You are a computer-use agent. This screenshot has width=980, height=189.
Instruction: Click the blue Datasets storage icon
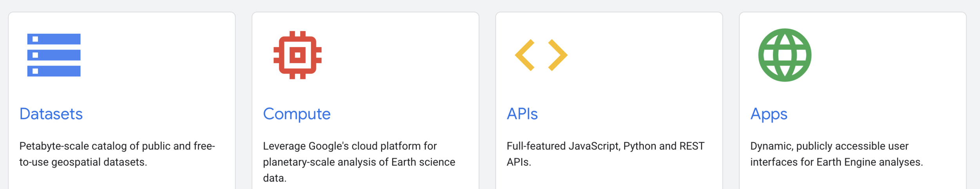(54, 55)
